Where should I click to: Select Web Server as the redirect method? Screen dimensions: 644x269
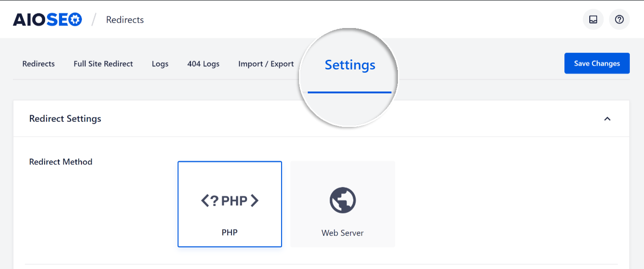pos(343,204)
